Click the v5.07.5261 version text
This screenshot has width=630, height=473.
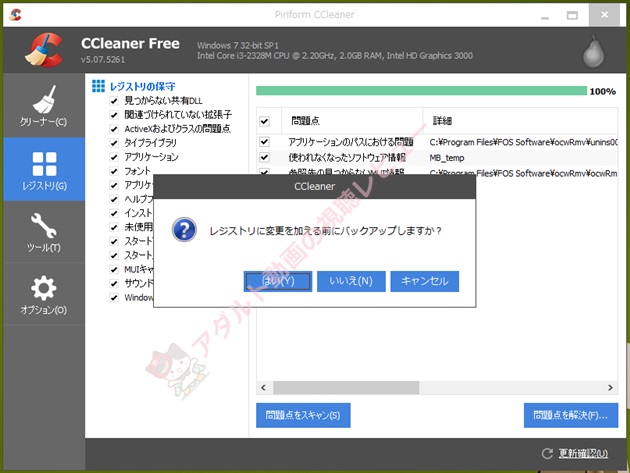click(103, 59)
